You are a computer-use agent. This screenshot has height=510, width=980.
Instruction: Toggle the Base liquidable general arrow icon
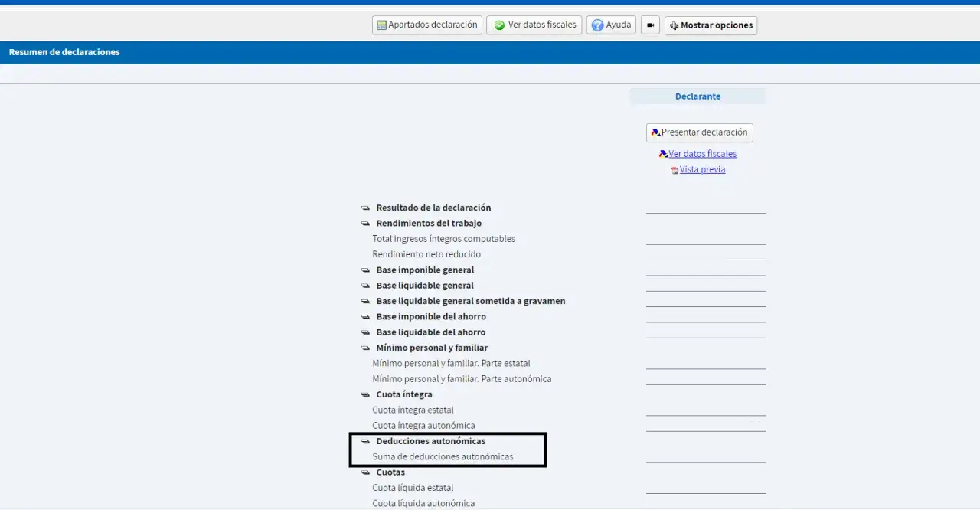[x=365, y=286]
